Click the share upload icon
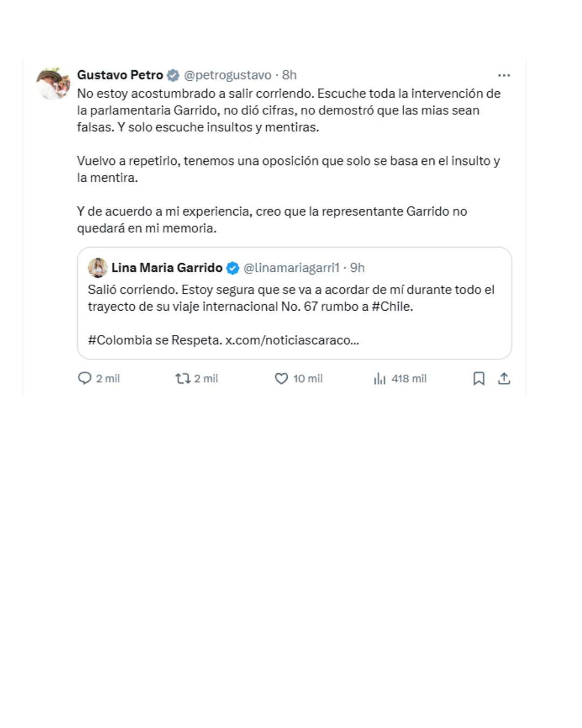 (504, 379)
